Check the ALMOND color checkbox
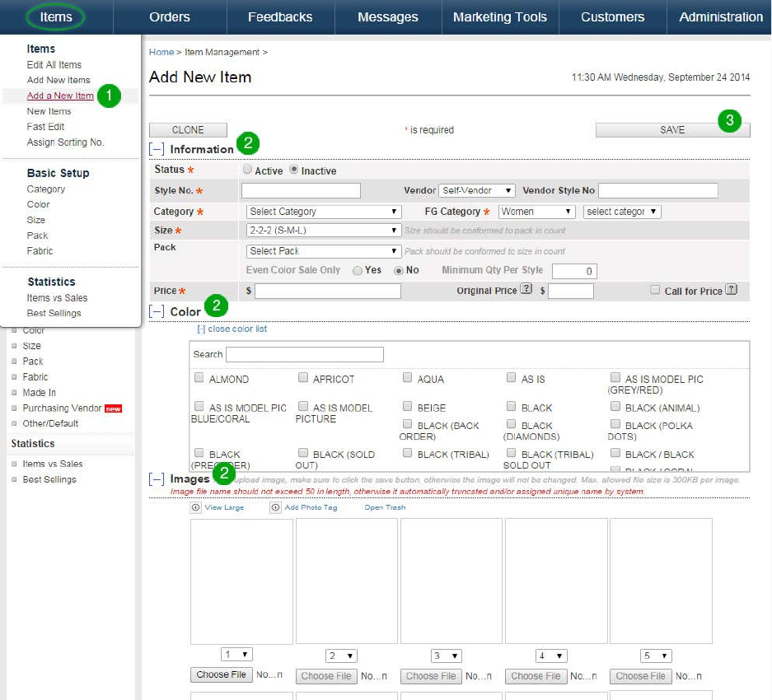The height and width of the screenshot is (700, 772). [x=199, y=378]
